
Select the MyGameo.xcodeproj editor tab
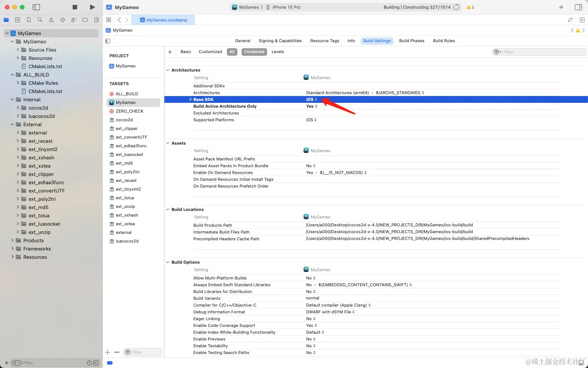(x=163, y=20)
